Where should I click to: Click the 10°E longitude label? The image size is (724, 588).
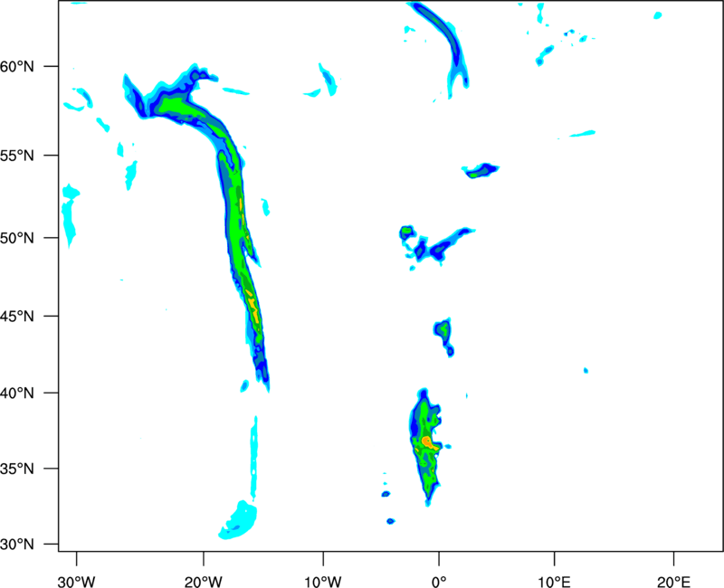point(554,582)
